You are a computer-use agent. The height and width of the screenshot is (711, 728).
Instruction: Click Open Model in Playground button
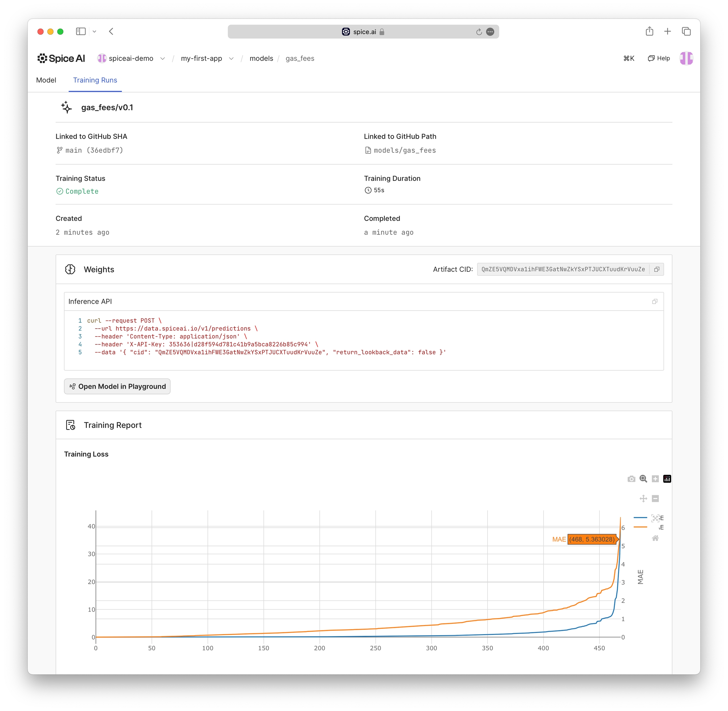click(x=117, y=386)
